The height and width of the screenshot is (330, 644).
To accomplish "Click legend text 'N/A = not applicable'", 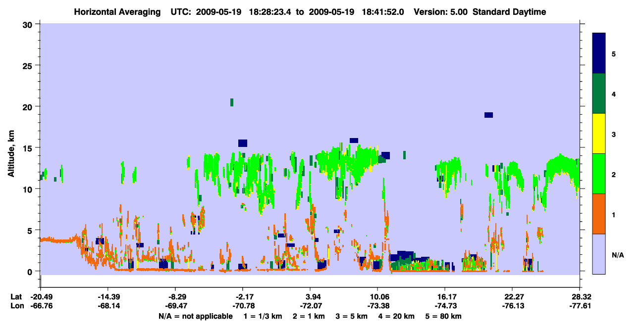I will tap(195, 316).
